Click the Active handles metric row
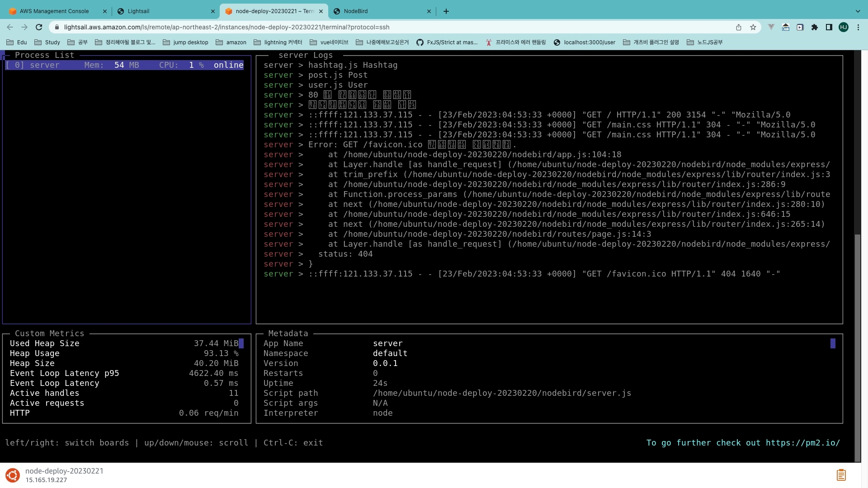The height and width of the screenshot is (488, 868). pos(124,393)
